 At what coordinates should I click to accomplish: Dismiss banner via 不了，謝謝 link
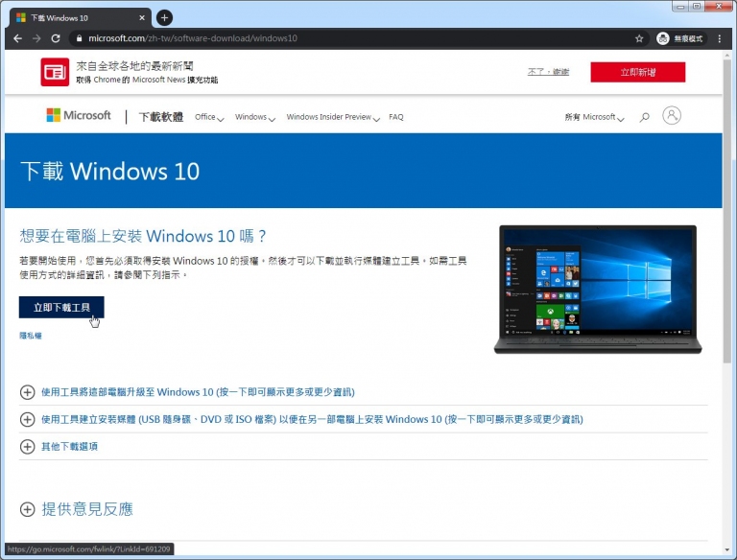548,72
